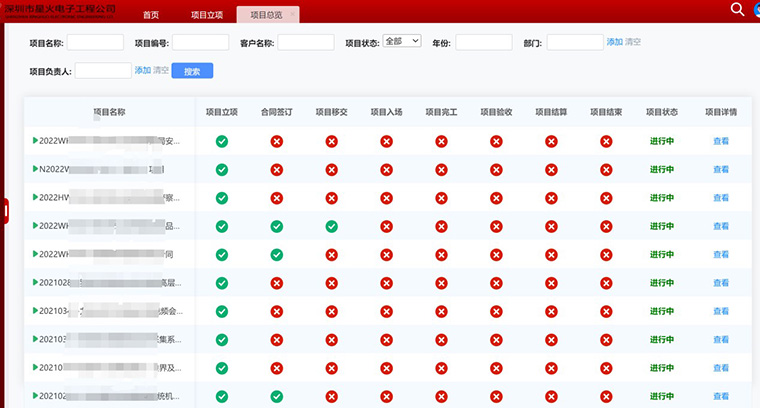This screenshot has height=408, width=760.
Task: Click the company logo 深圳市星火电子工程公司
Action: pos(60,11)
